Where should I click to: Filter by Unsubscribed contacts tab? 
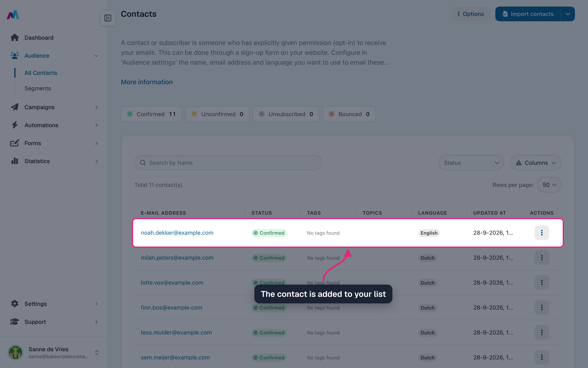pos(286,114)
